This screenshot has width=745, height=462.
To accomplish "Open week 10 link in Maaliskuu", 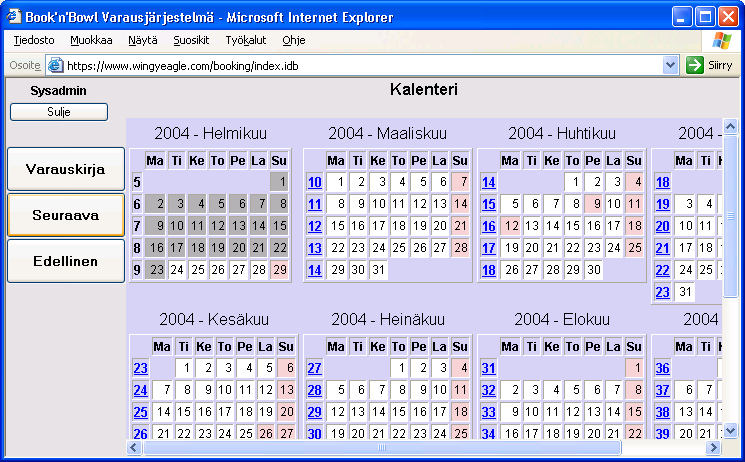I will tap(314, 182).
